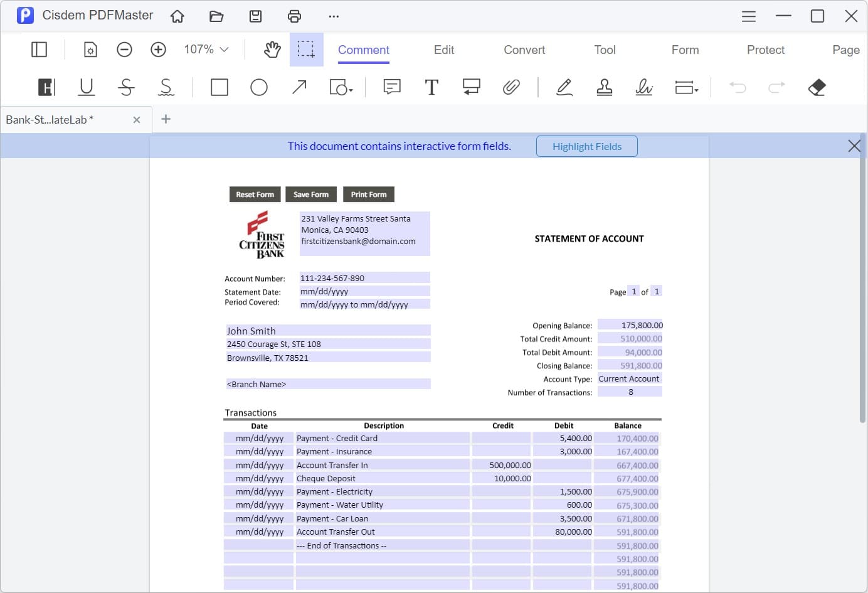Screen dimensions: 868x593
Task: Switch to the Edit tab
Action: 443,50
